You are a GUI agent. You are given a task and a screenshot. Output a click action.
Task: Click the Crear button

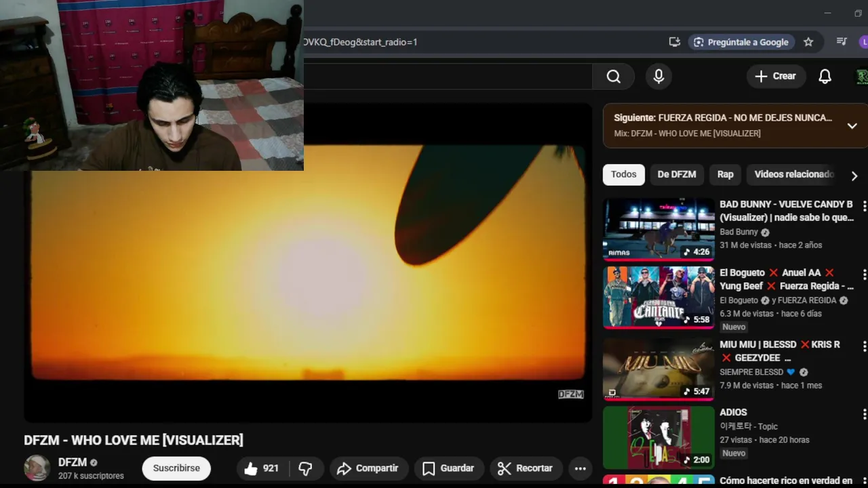(x=776, y=76)
